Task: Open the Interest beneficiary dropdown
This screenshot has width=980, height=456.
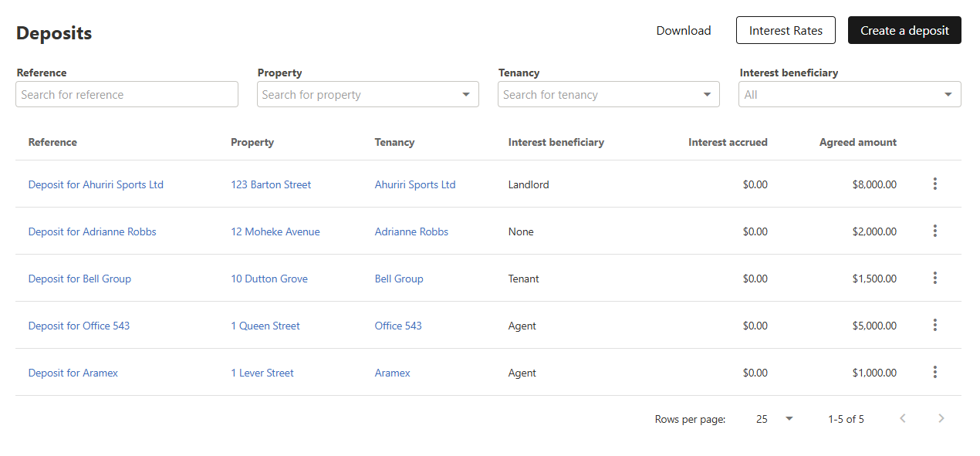Action: (x=850, y=94)
